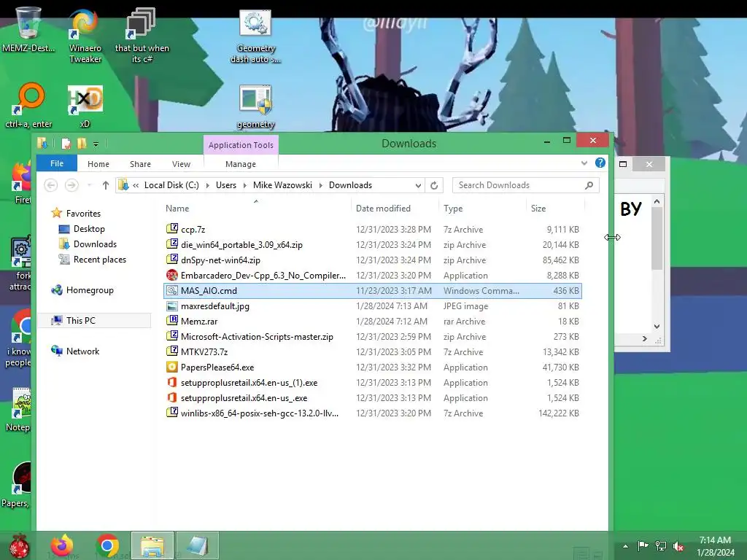
Task: Open recent locations dropdown arrow
Action: 90,185
